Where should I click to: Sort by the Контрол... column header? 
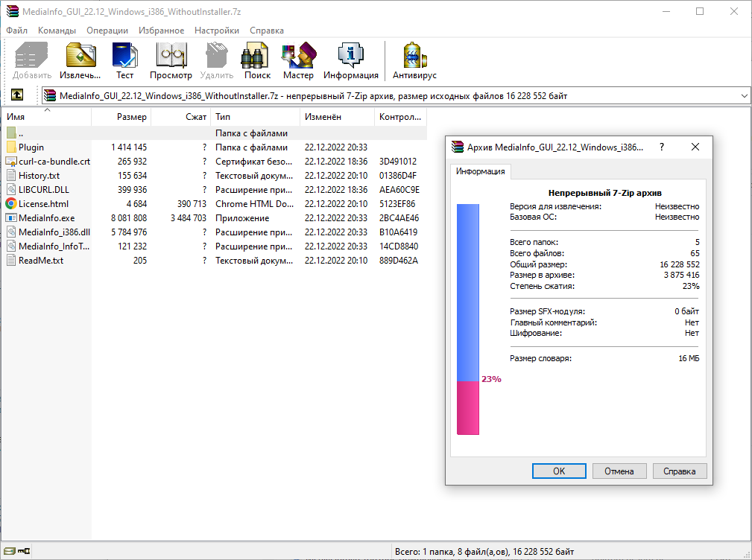point(400,117)
